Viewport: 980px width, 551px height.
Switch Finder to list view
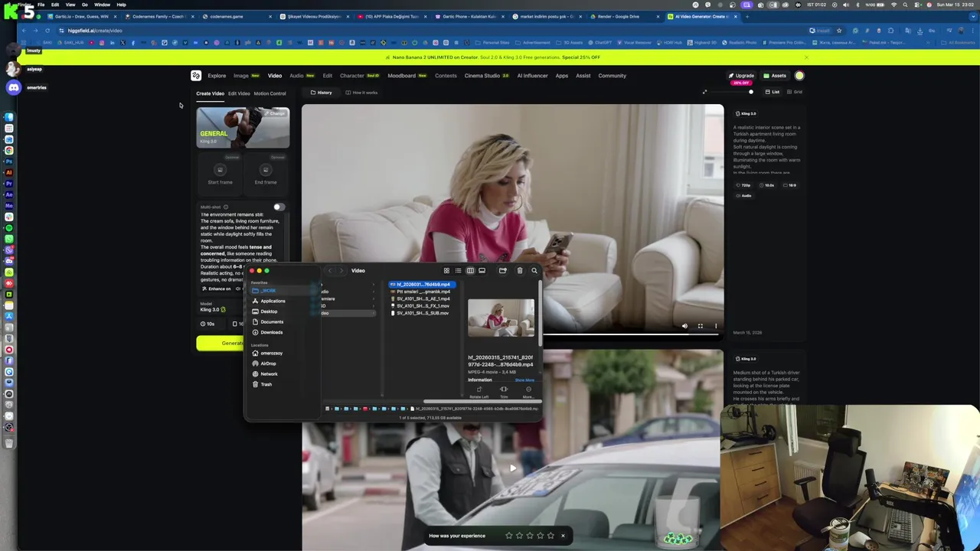tap(458, 271)
